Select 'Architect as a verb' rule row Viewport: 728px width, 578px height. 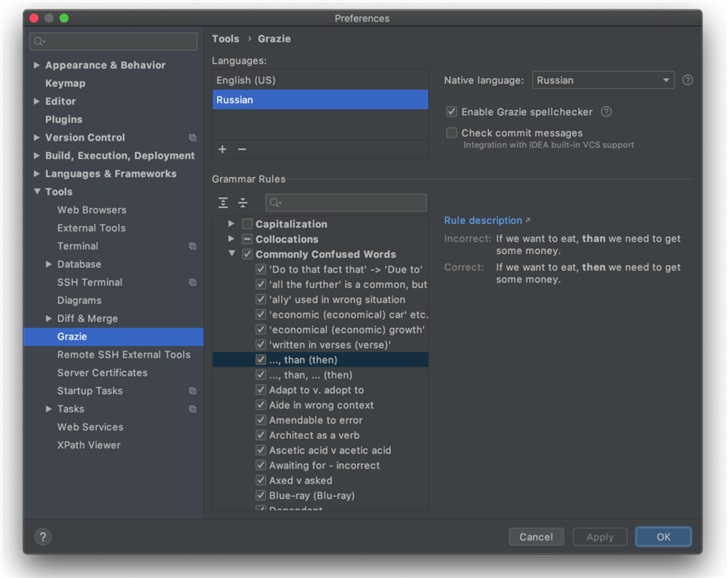click(x=320, y=435)
